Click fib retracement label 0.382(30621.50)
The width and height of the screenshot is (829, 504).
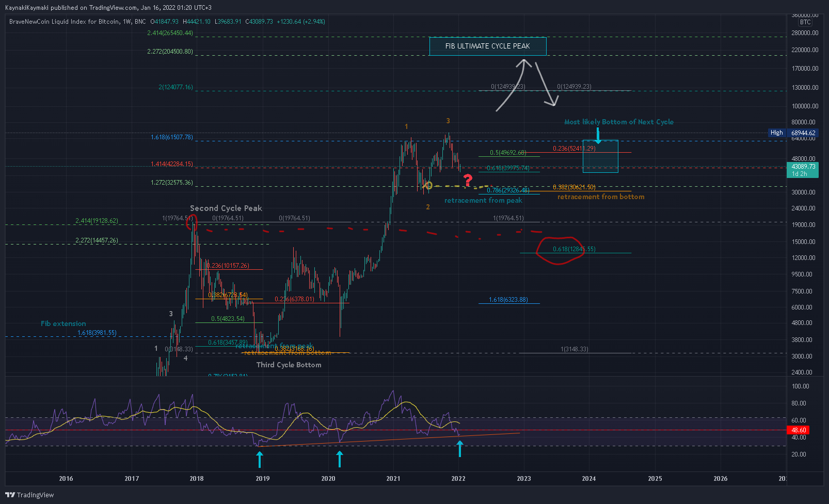click(x=574, y=187)
